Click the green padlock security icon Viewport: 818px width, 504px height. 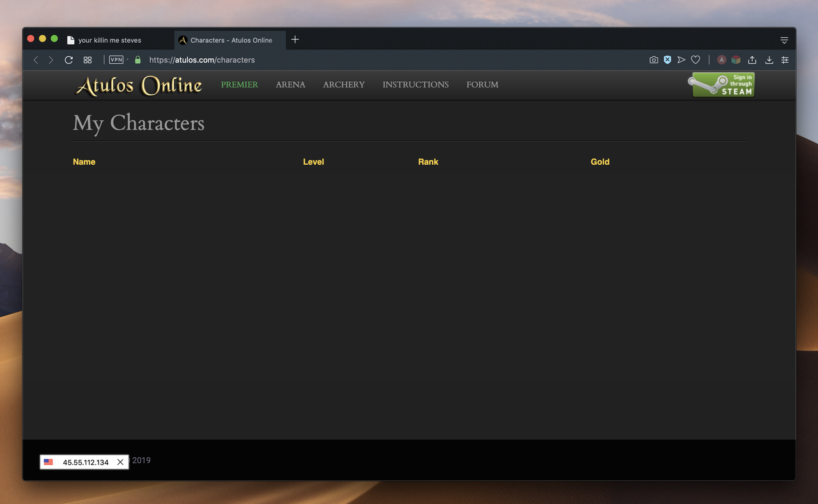[137, 59]
